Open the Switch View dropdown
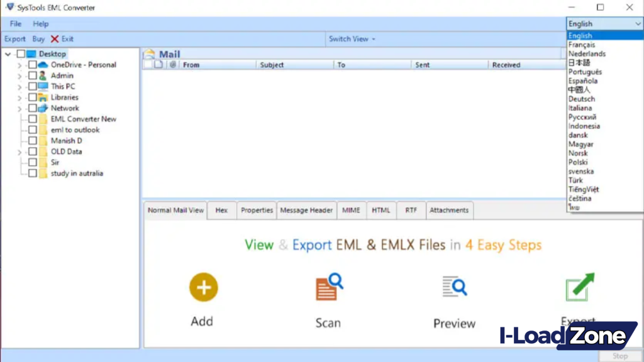Viewport: 644px width, 362px height. (352, 39)
